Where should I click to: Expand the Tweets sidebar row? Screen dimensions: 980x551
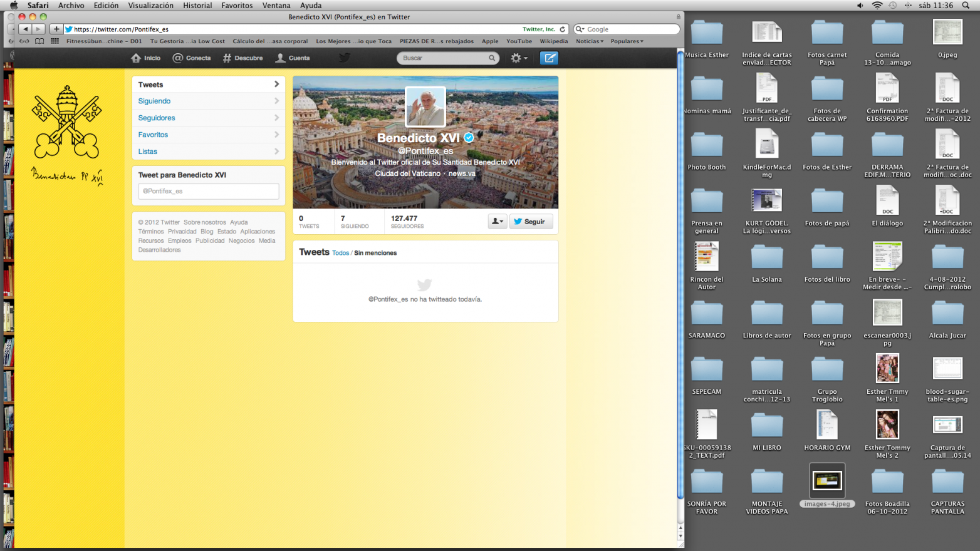pos(209,85)
